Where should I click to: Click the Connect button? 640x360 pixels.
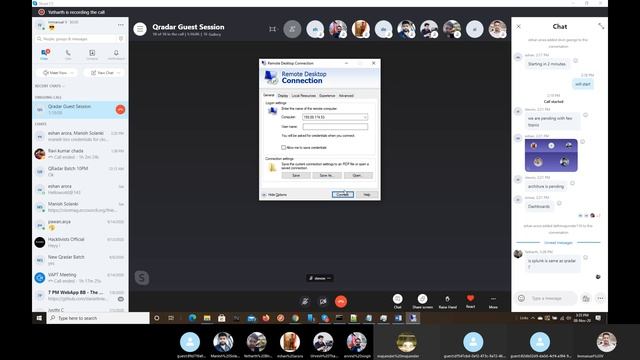tap(342, 195)
